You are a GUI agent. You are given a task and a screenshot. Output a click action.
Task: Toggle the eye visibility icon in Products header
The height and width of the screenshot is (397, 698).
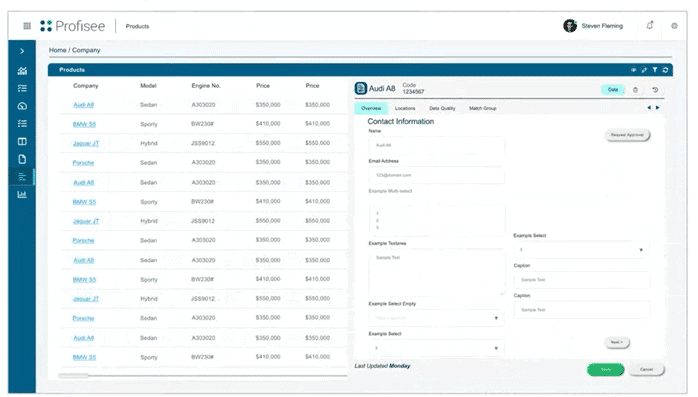(x=633, y=70)
